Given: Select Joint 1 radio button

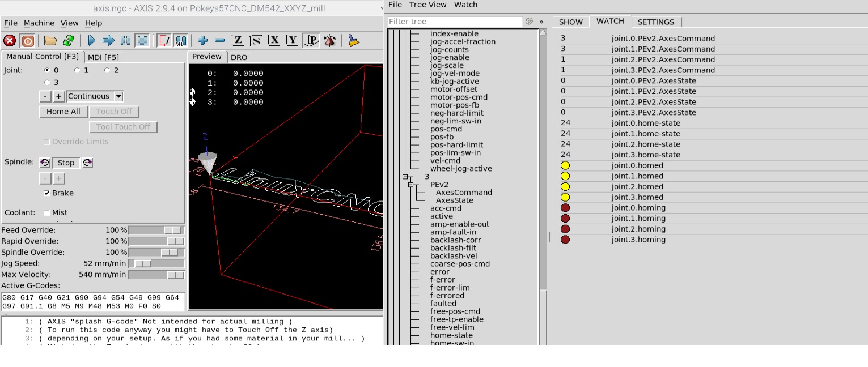Looking at the screenshot, I should pos(77,70).
